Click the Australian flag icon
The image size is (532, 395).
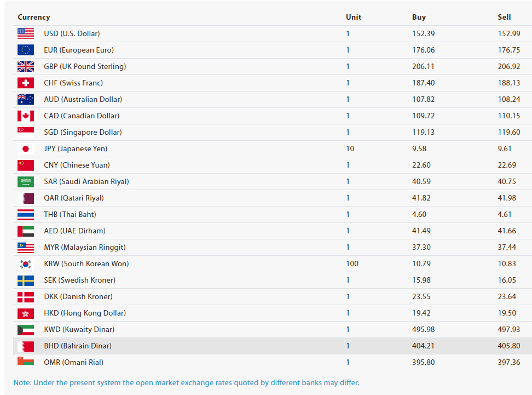pos(25,100)
